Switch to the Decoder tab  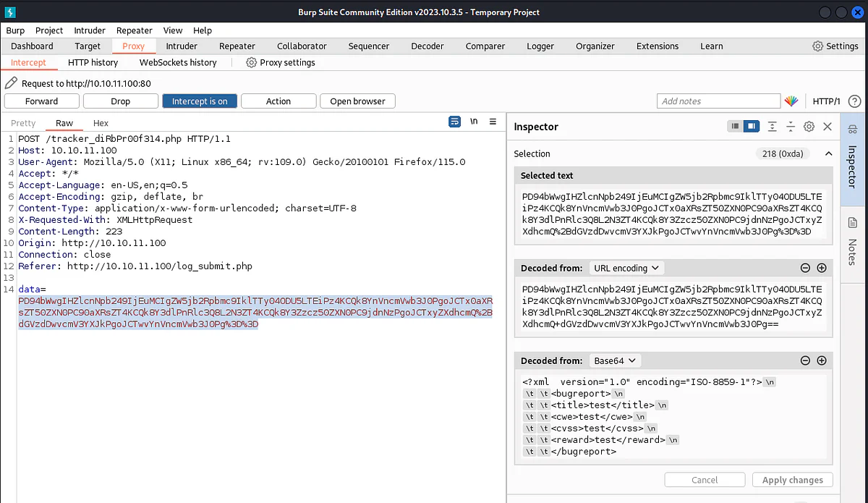427,46
